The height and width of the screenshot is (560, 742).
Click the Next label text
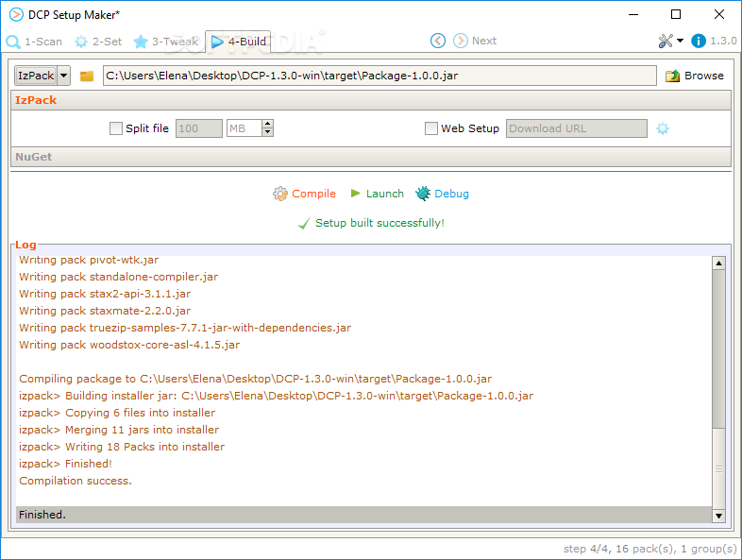pyautogui.click(x=484, y=41)
